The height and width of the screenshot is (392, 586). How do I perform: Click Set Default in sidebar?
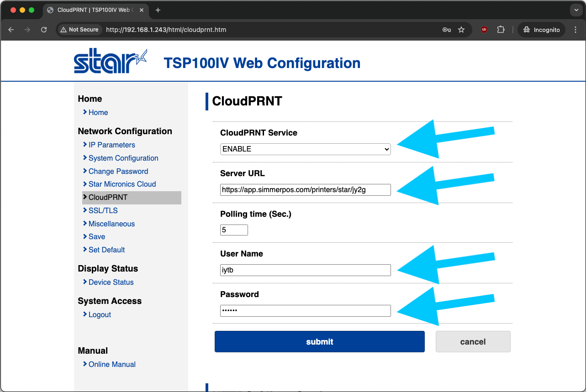click(x=106, y=250)
